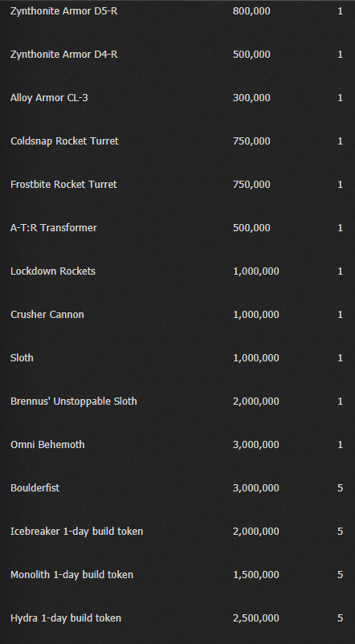Screen dimensions: 355x644
Task: Click the Omni Behemoth row name
Action: pyautogui.click(x=47, y=444)
